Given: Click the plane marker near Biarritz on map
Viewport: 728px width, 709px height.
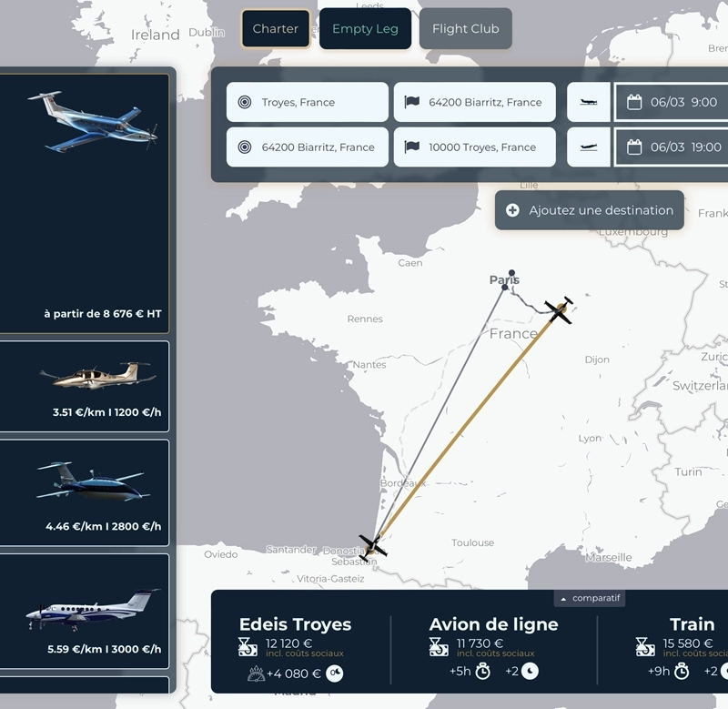Looking at the screenshot, I should [372, 546].
